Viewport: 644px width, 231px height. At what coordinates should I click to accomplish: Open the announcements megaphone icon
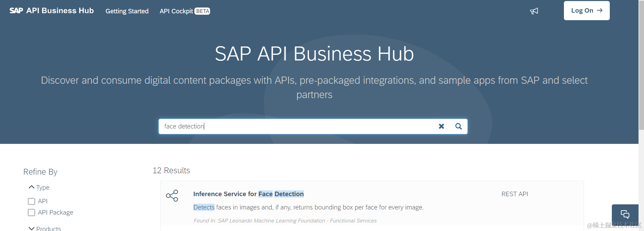[x=534, y=11]
